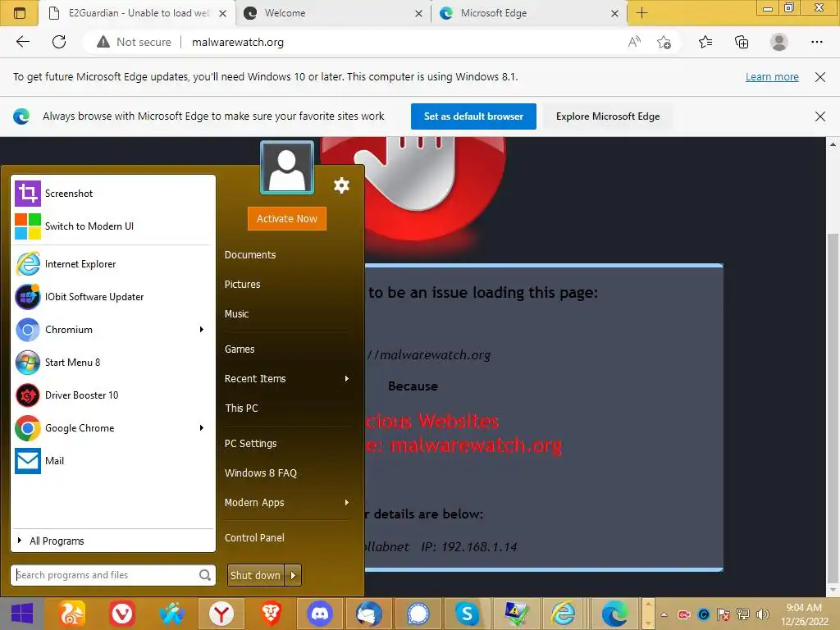The image size is (840, 630).
Task: Open Shut down options arrow
Action: point(293,575)
